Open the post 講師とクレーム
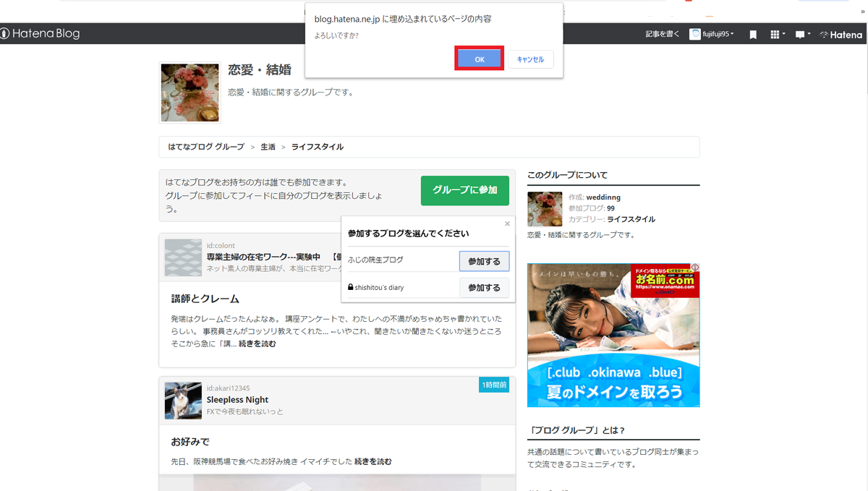The height and width of the screenshot is (491, 868). tap(205, 299)
